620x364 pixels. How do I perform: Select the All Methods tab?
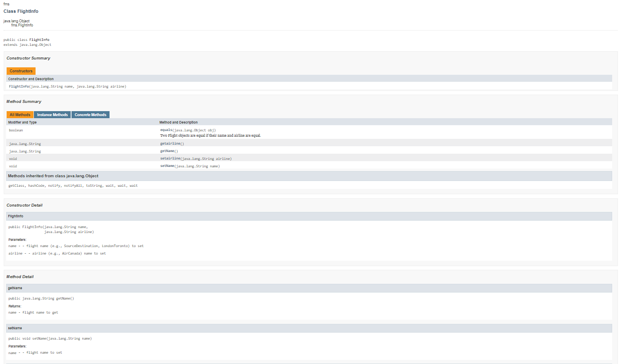pos(20,114)
